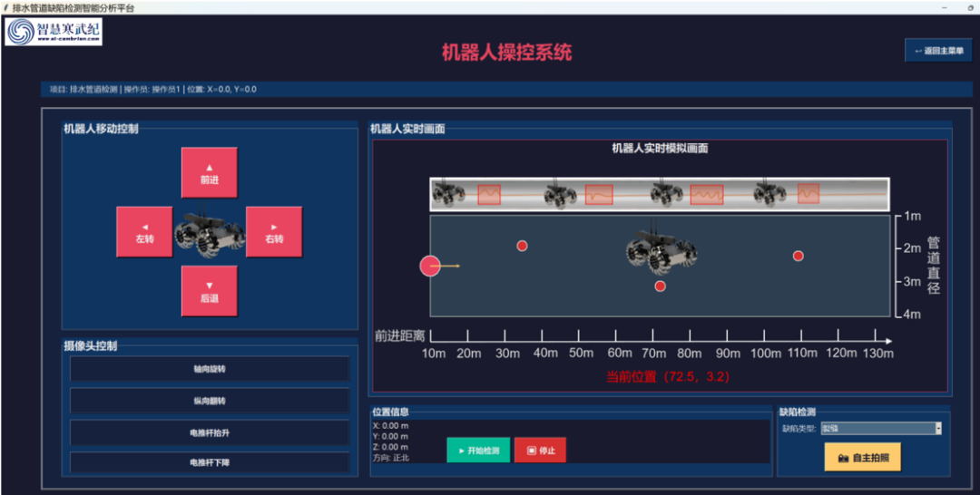Click the 电推杆抬升 button

(x=210, y=432)
